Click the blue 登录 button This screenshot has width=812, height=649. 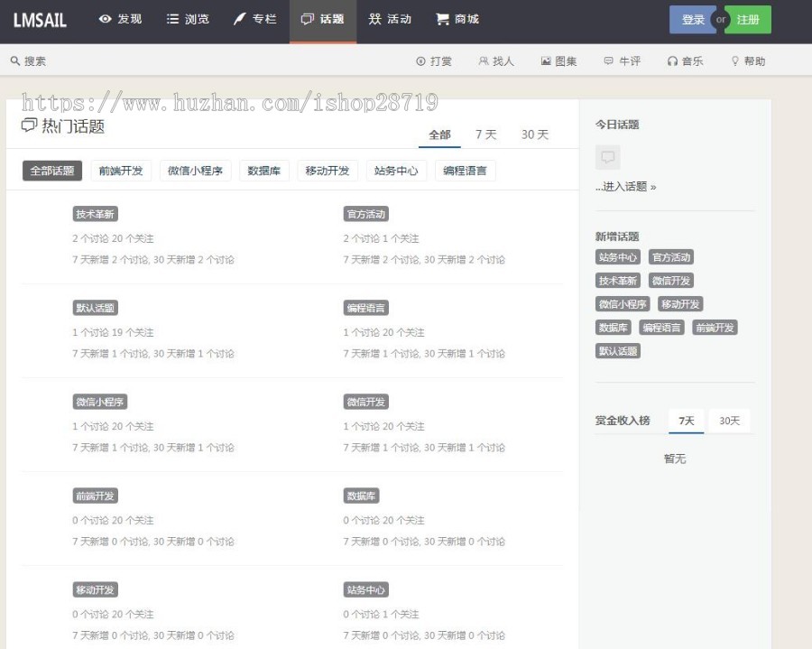(692, 20)
